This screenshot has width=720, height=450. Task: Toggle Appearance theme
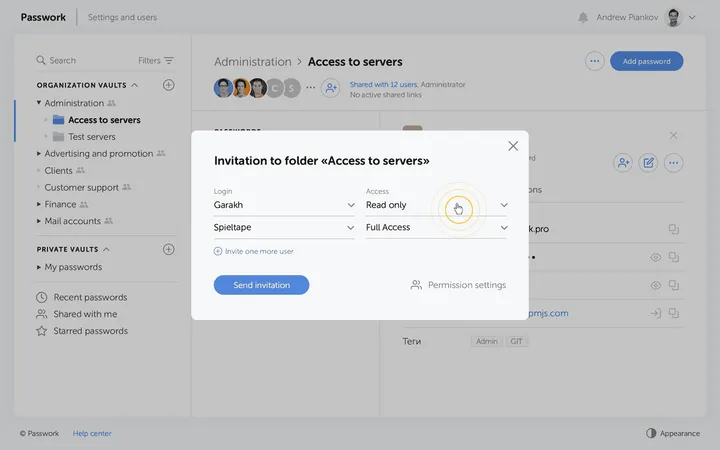673,433
